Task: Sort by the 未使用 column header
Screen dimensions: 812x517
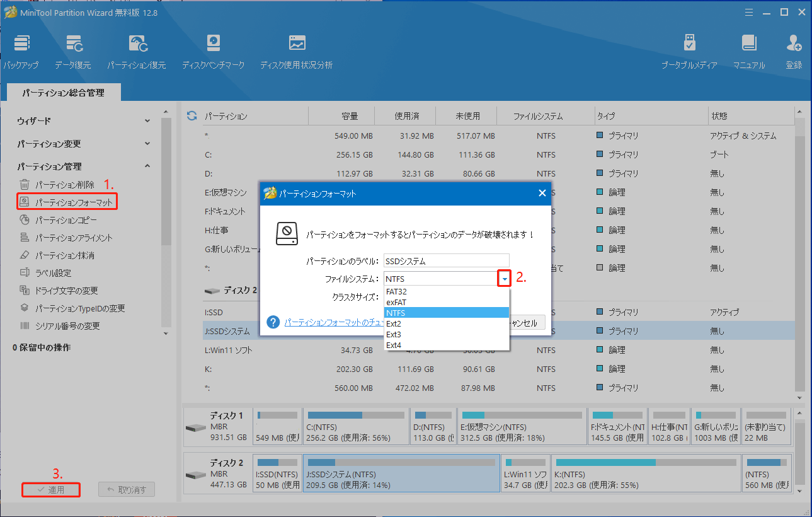Action: click(x=467, y=116)
